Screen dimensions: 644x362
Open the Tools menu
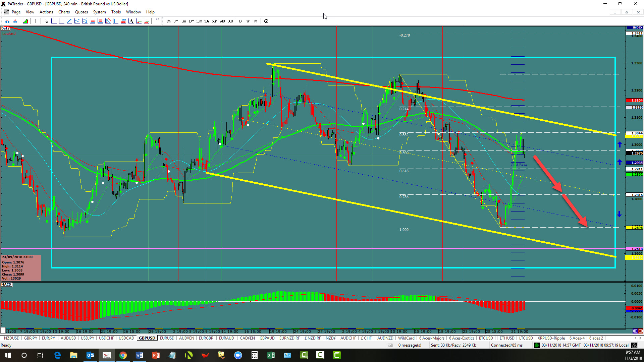[116, 12]
